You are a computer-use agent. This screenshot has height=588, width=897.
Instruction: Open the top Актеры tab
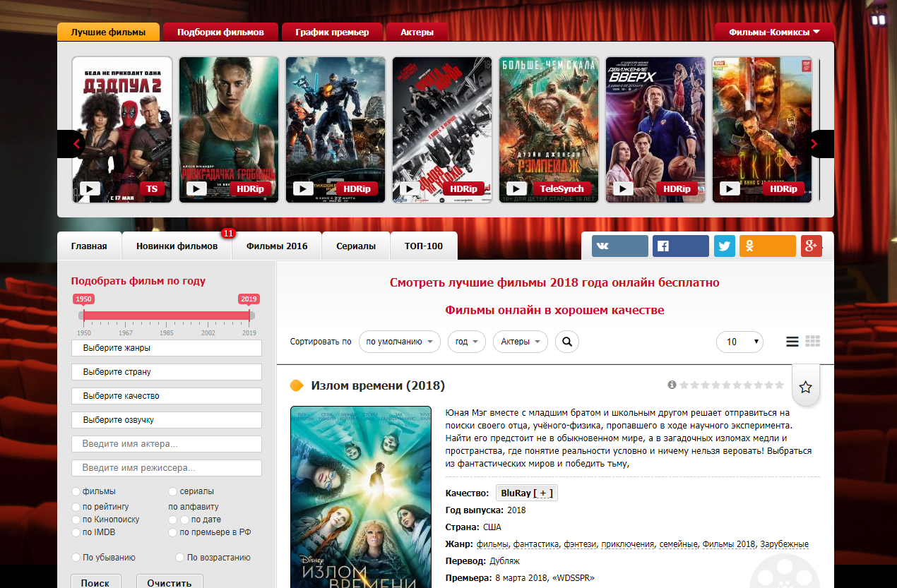417,32
